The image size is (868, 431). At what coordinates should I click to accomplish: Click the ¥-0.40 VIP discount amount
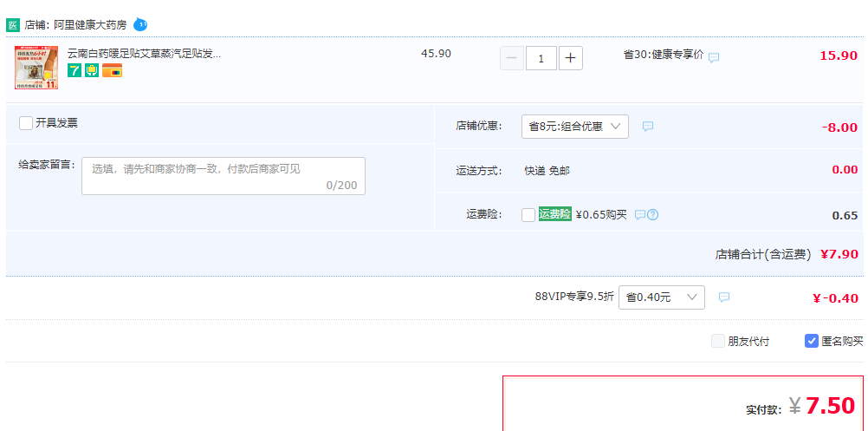tap(835, 298)
